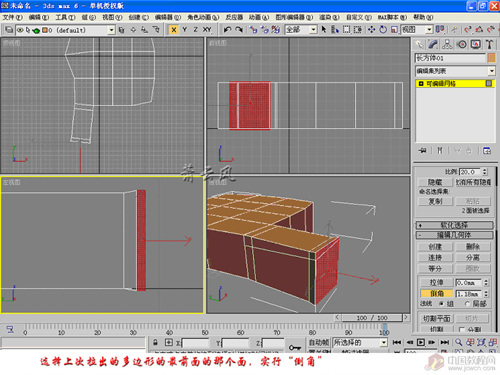Restrict transform to Z axis

coord(195,30)
